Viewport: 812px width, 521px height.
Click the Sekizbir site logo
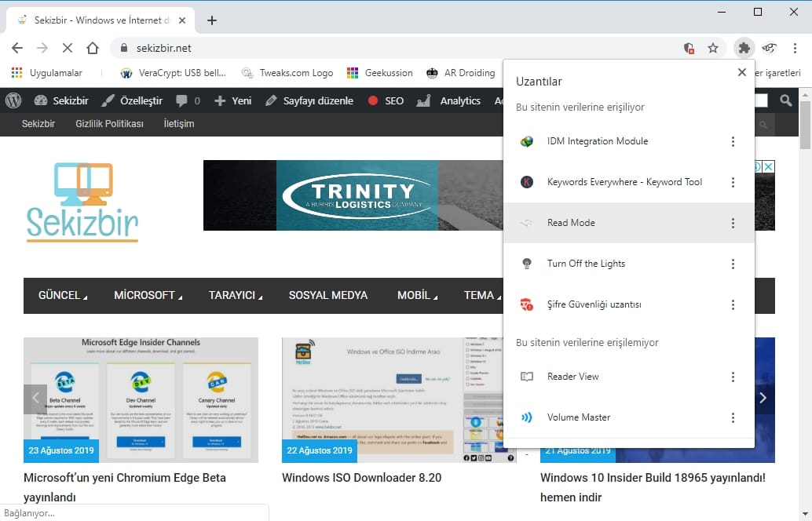(82, 202)
